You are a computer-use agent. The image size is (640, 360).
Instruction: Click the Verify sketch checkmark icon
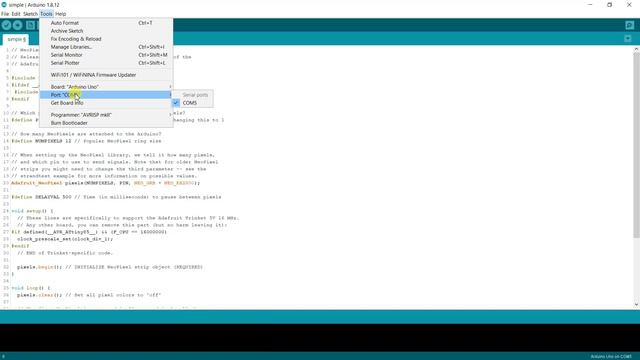(6, 25)
